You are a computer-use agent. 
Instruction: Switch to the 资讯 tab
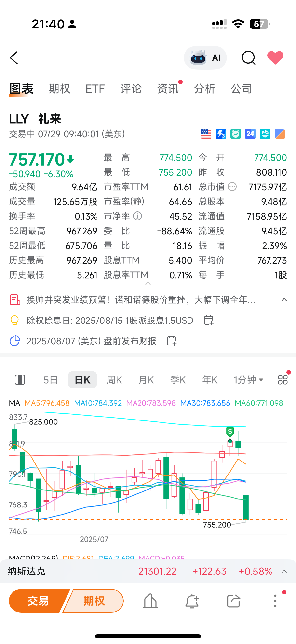click(x=168, y=89)
